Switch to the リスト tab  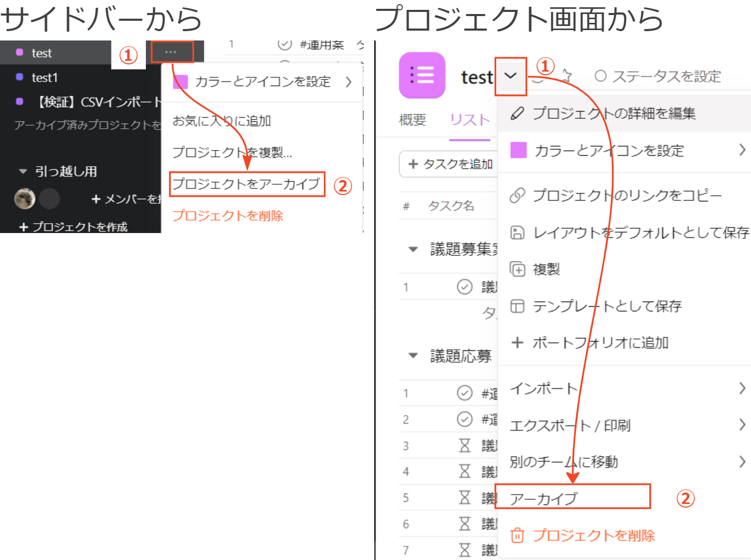click(470, 120)
